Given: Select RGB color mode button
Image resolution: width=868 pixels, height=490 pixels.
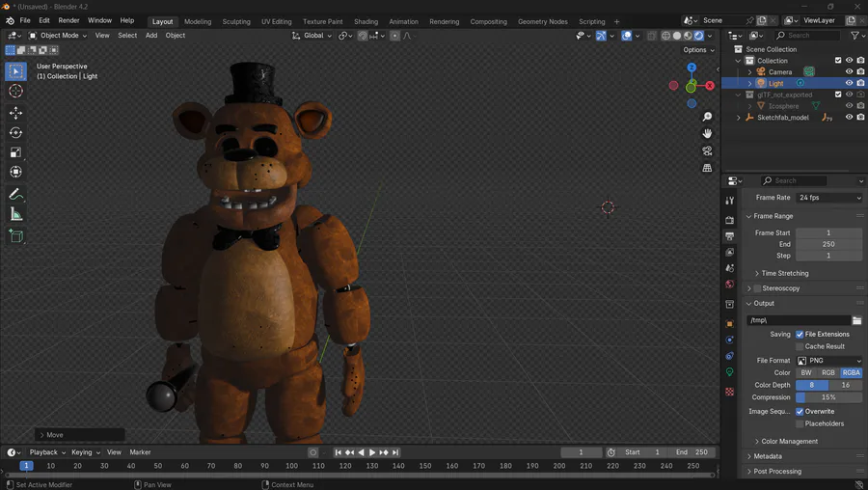Looking at the screenshot, I should (828, 372).
